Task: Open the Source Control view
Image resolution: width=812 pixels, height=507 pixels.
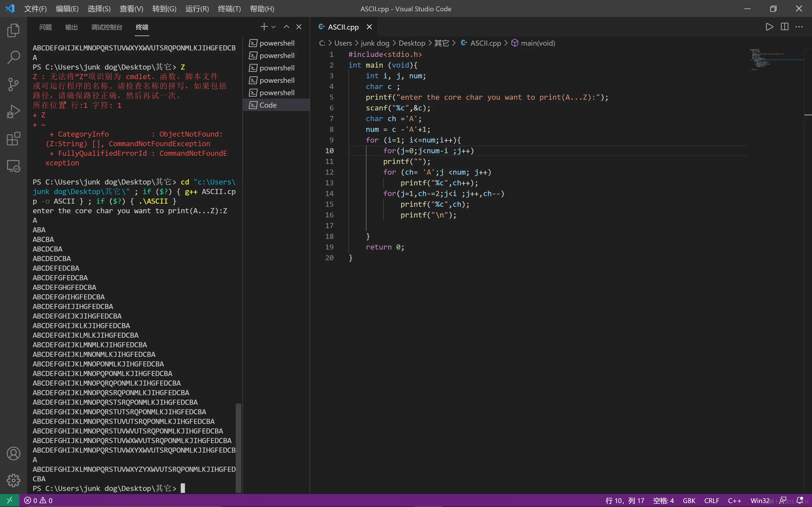Action: tap(14, 84)
